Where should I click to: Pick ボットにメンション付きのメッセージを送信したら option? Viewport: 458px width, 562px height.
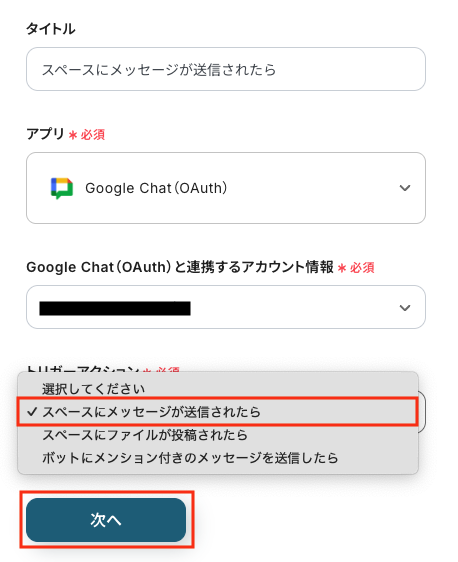tap(190, 458)
